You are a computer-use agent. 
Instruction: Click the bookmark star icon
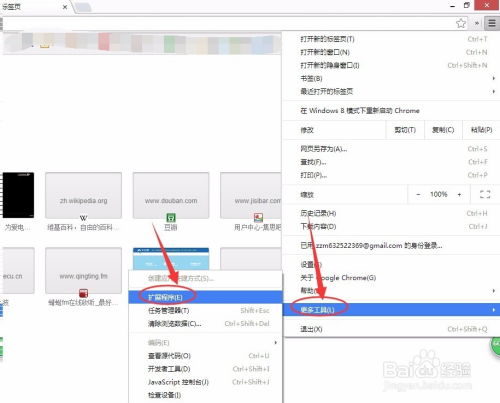461,23
